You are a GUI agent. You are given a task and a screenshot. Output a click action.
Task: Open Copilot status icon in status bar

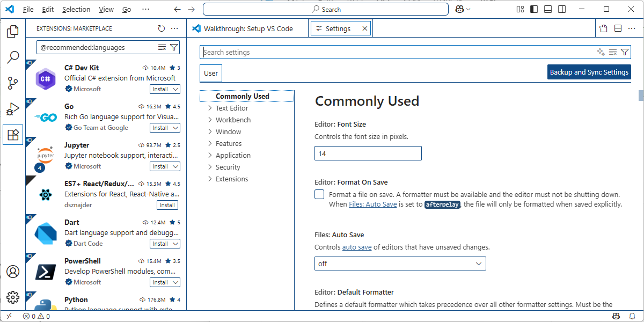[x=617, y=316]
